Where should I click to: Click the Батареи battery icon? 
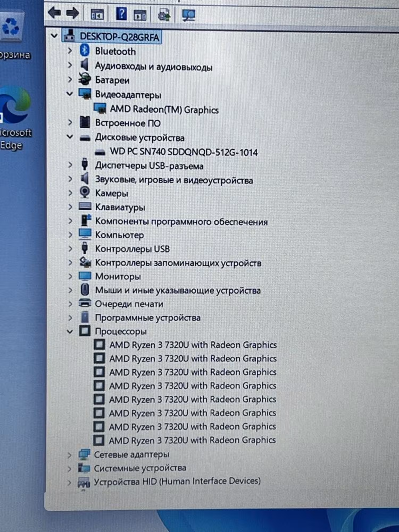[85, 79]
